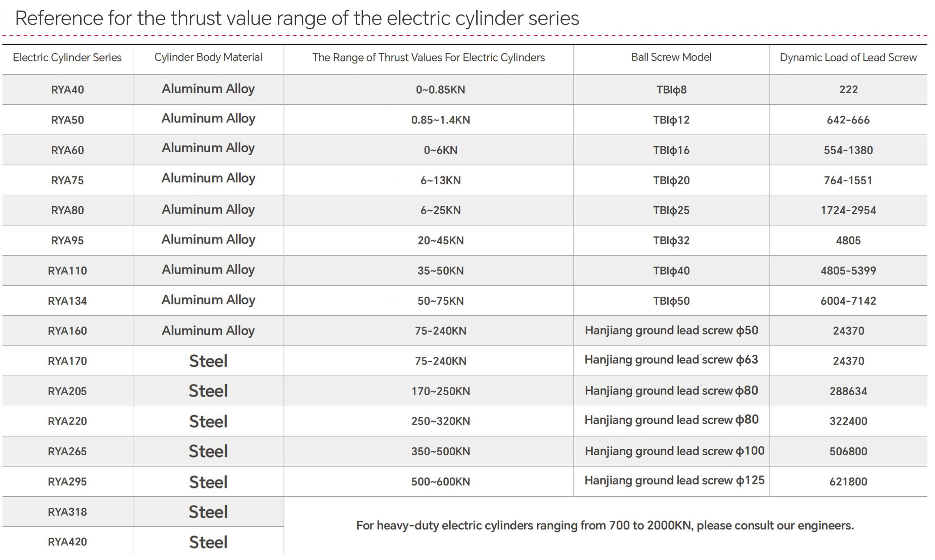Viewport: 935px width, 560px height.
Task: Select the 'Ball Screw Model' column header
Action: point(671,57)
